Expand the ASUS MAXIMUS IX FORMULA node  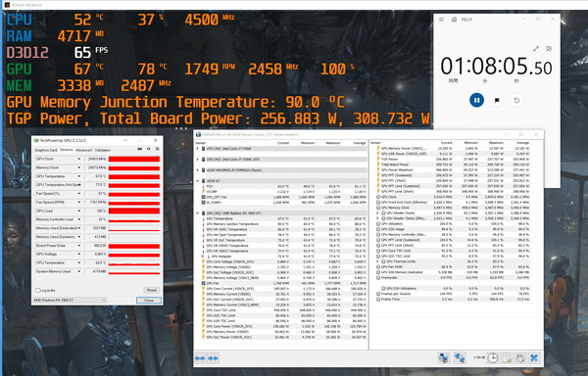click(x=198, y=170)
